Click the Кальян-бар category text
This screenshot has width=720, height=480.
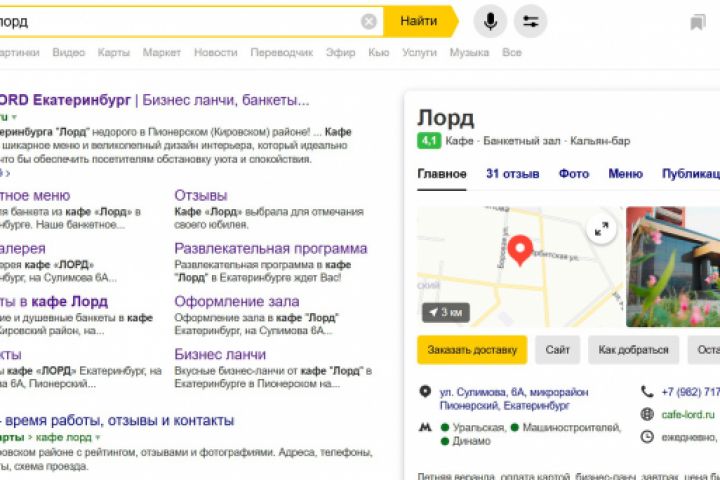click(600, 141)
